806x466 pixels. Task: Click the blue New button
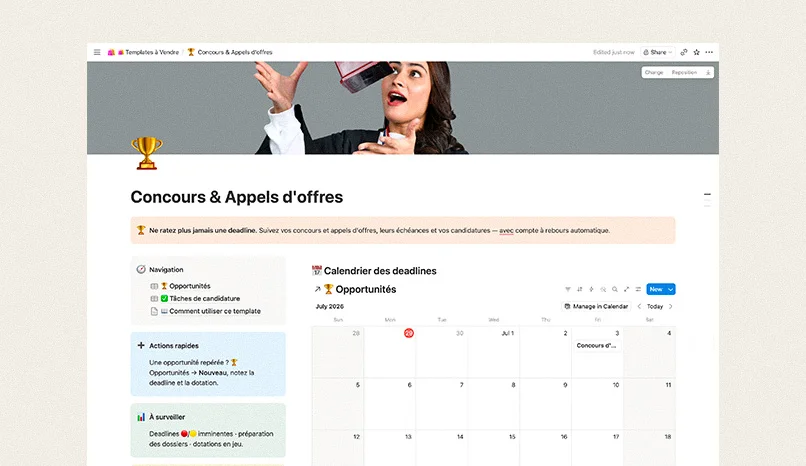[x=656, y=289]
